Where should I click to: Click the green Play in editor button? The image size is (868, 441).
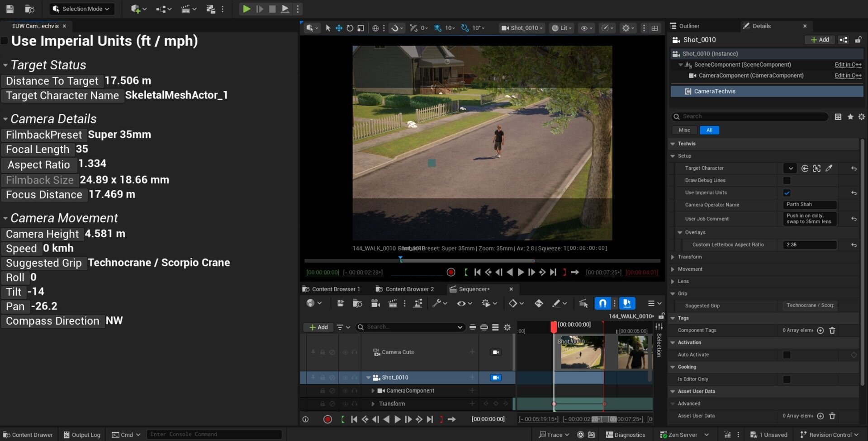246,9
